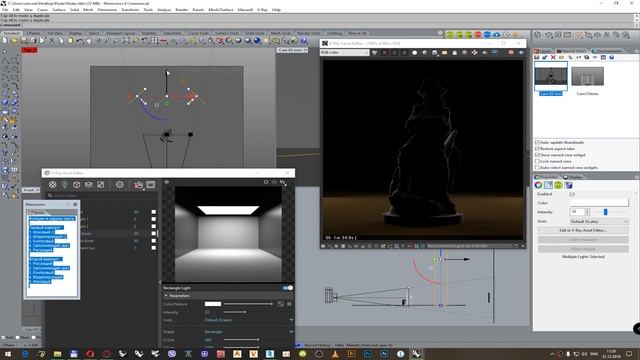The height and width of the screenshot is (360, 640).
Task: Toggle the eye preview icon above the Asset Editor preview
Action: (x=167, y=182)
